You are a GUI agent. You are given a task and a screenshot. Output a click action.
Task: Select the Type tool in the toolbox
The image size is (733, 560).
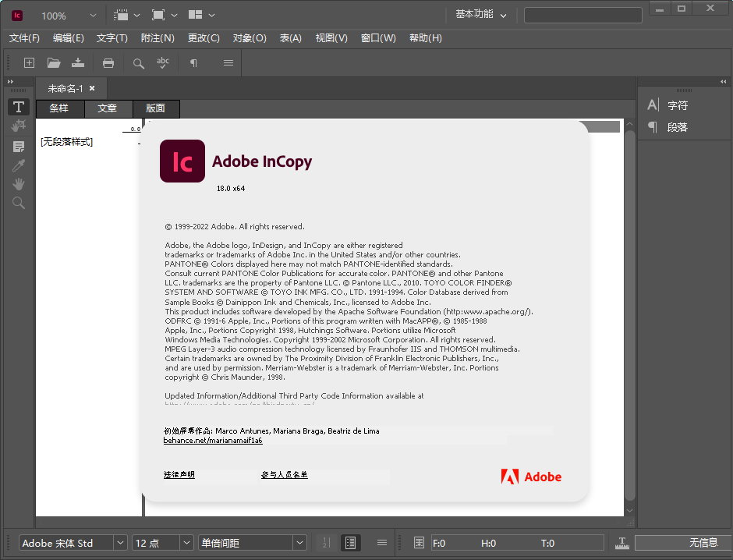click(19, 107)
